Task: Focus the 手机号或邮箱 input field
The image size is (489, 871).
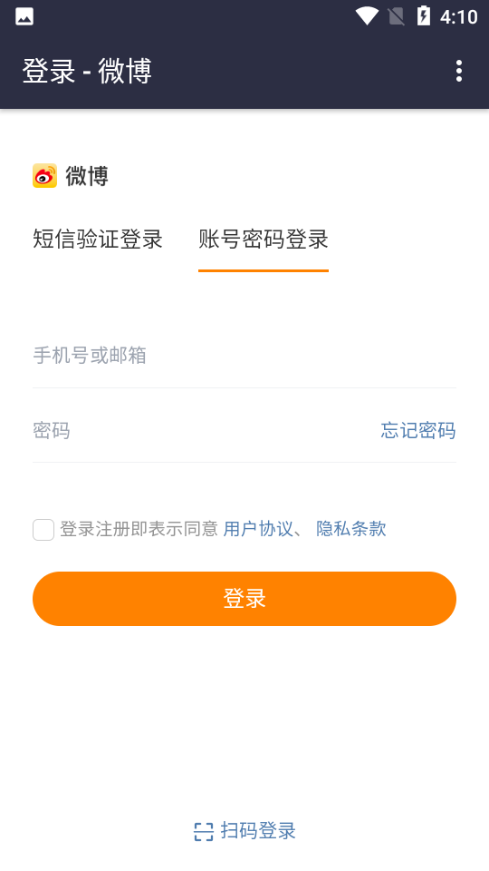Action: click(x=244, y=355)
